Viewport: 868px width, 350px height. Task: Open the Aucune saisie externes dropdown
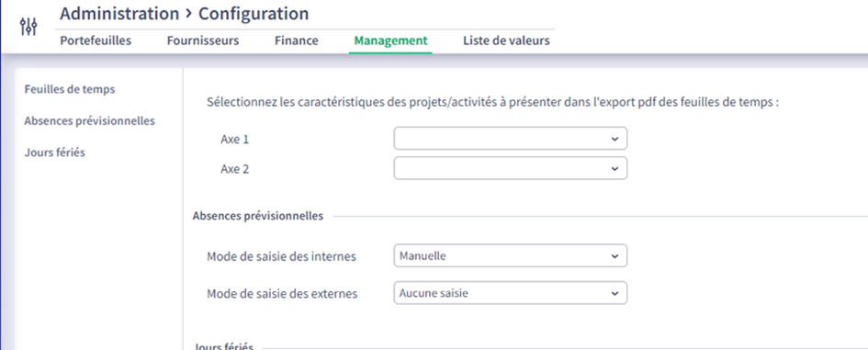(x=511, y=293)
